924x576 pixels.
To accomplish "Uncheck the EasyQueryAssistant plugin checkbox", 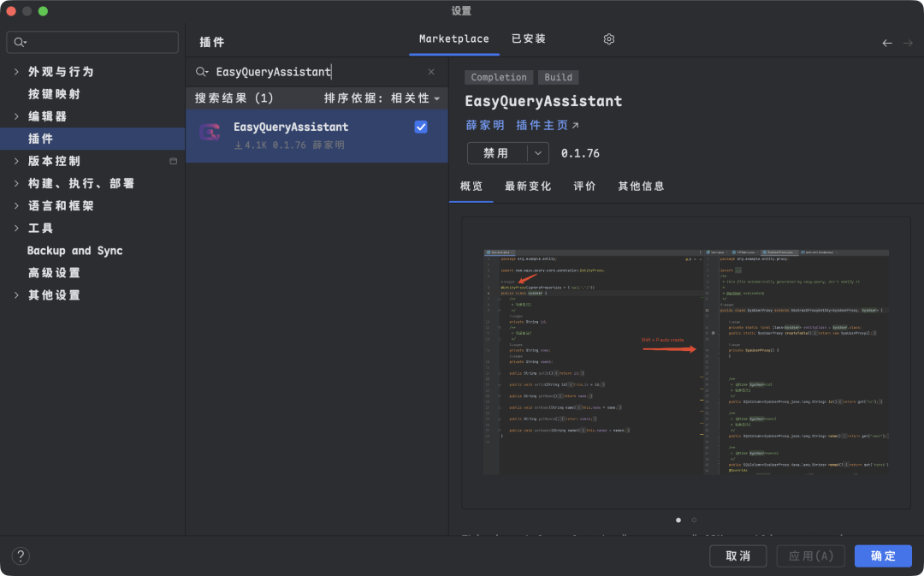I will tap(421, 127).
